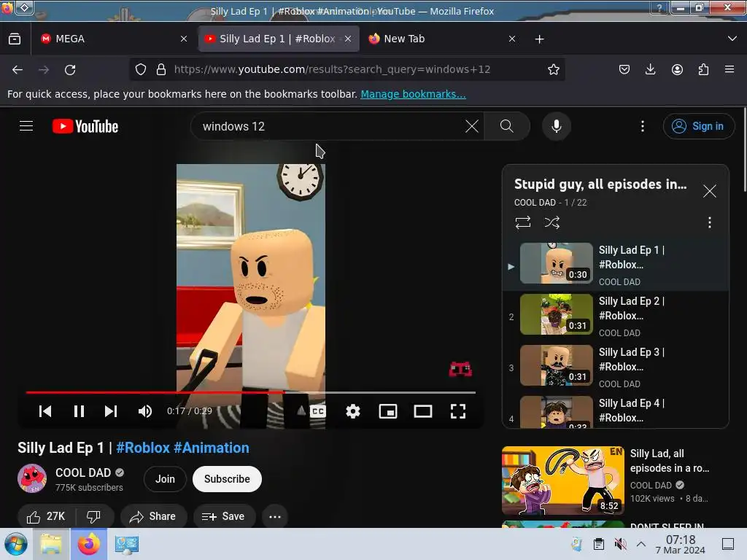Open Firefox account menu

(677, 69)
